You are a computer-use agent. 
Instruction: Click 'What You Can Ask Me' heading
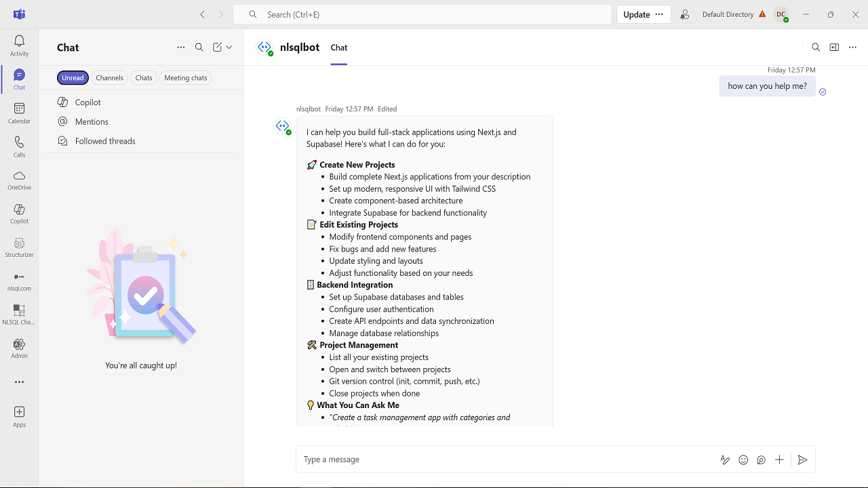tap(358, 405)
